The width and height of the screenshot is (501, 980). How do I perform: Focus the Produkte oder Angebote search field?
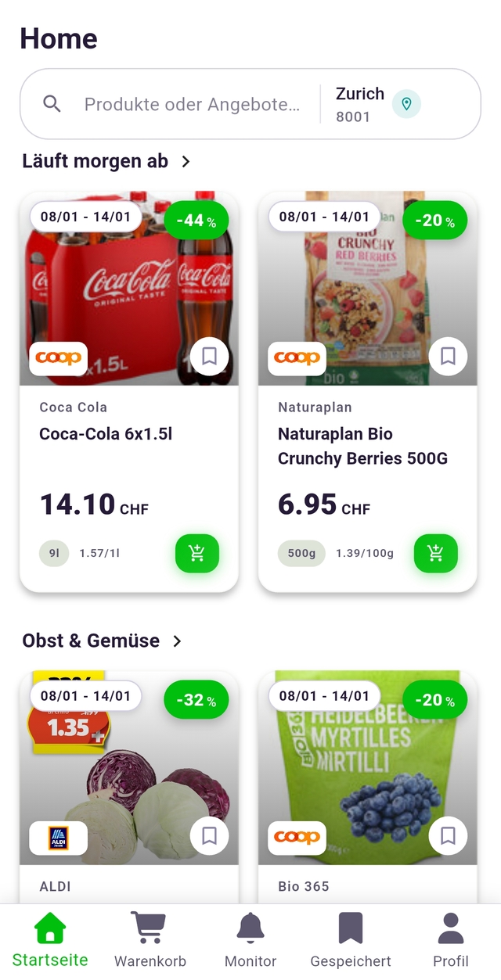[x=192, y=104]
